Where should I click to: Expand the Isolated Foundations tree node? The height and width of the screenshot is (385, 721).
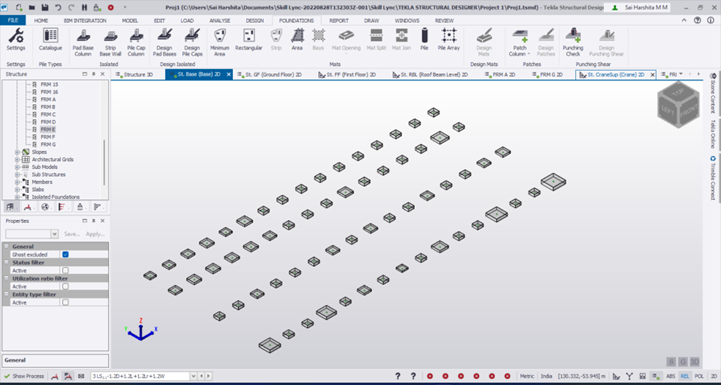(17, 197)
